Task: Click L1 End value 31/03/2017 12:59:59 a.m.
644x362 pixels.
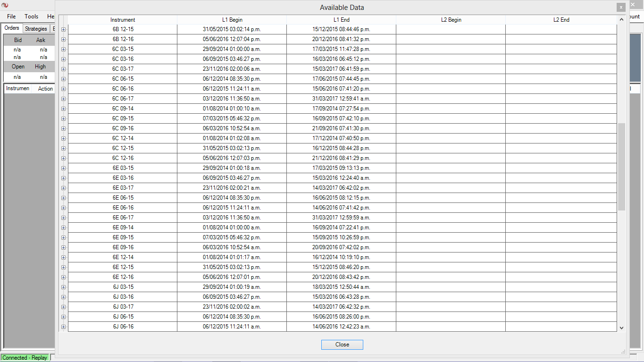Action: [342, 218]
